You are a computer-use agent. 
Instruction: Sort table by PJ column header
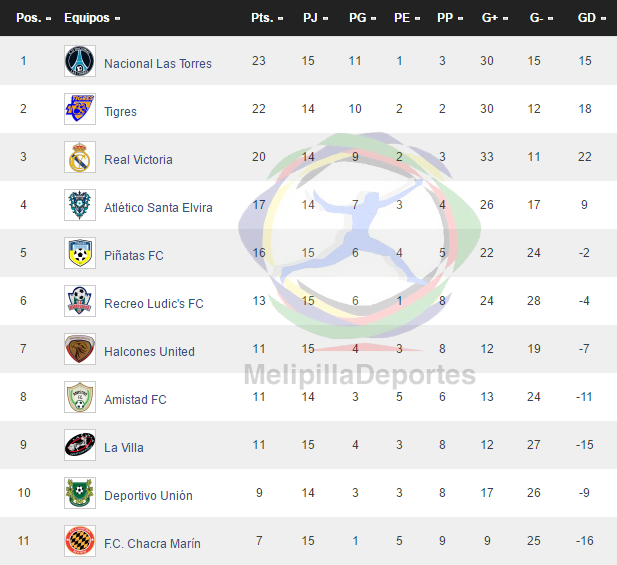point(315,18)
